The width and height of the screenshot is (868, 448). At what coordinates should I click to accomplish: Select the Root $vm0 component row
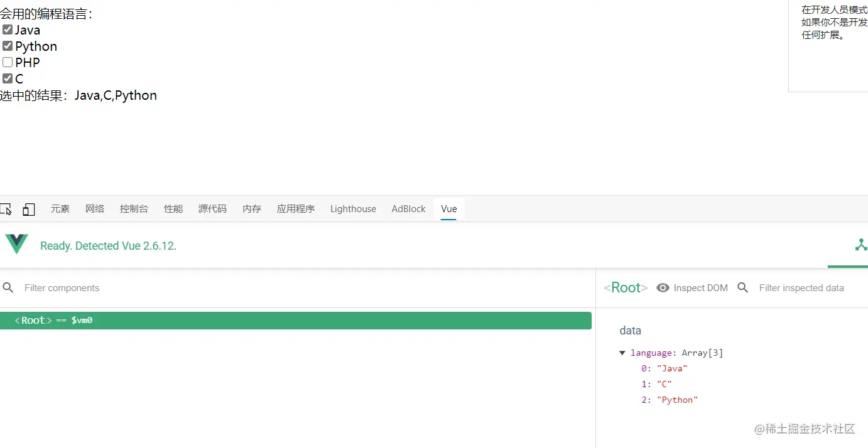(x=296, y=321)
